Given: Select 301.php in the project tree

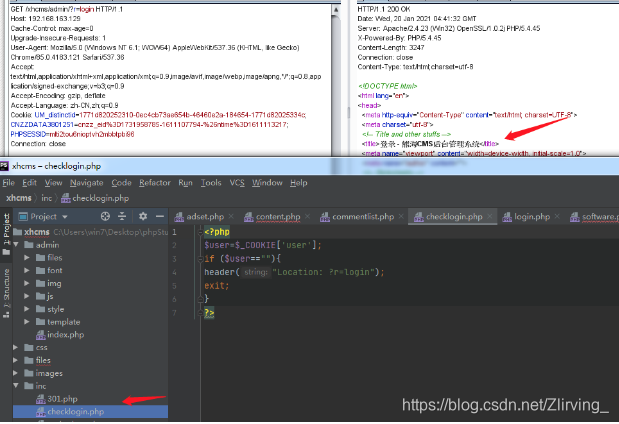Looking at the screenshot, I should coord(62,399).
